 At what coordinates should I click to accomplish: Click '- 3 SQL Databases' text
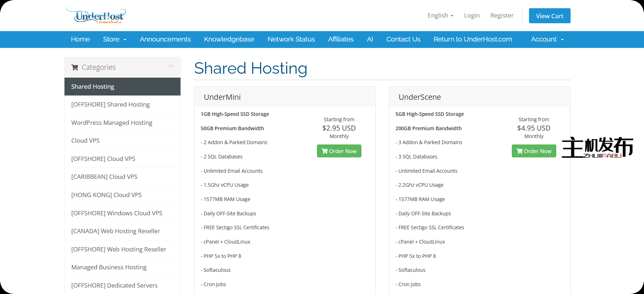pos(416,157)
